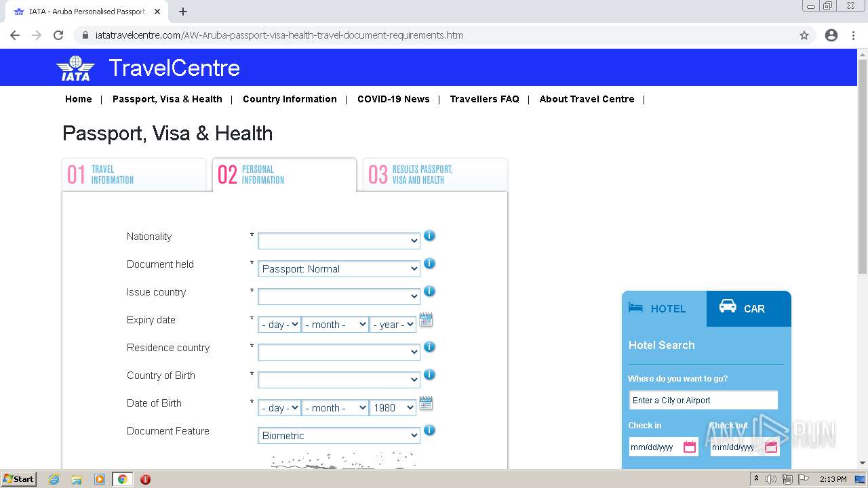Expand the Country of Birth dropdown

click(339, 380)
